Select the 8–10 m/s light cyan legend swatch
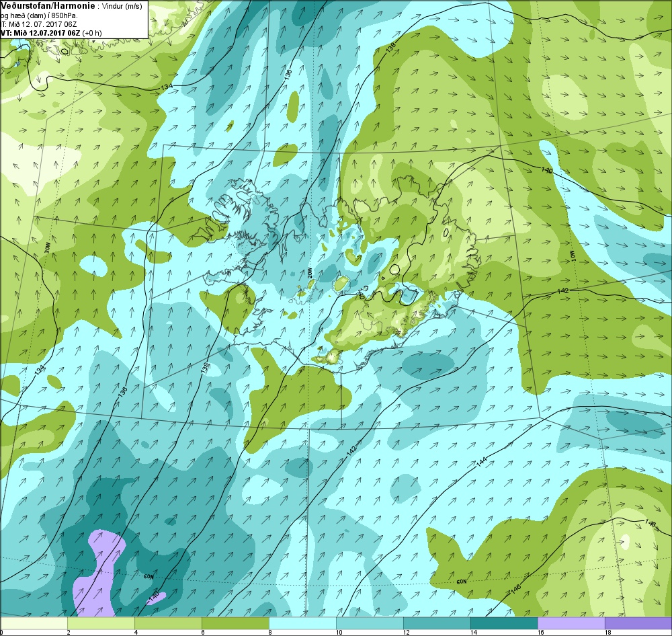The image size is (672, 636). (x=302, y=623)
